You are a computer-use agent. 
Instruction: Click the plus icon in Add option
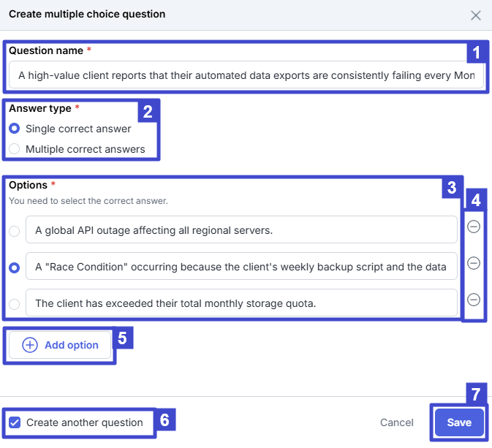tap(30, 346)
